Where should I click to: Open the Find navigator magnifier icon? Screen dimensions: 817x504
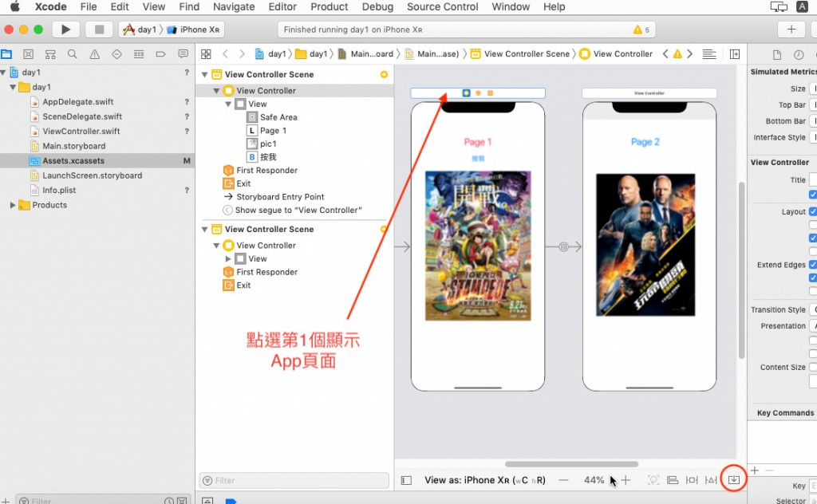[73, 54]
